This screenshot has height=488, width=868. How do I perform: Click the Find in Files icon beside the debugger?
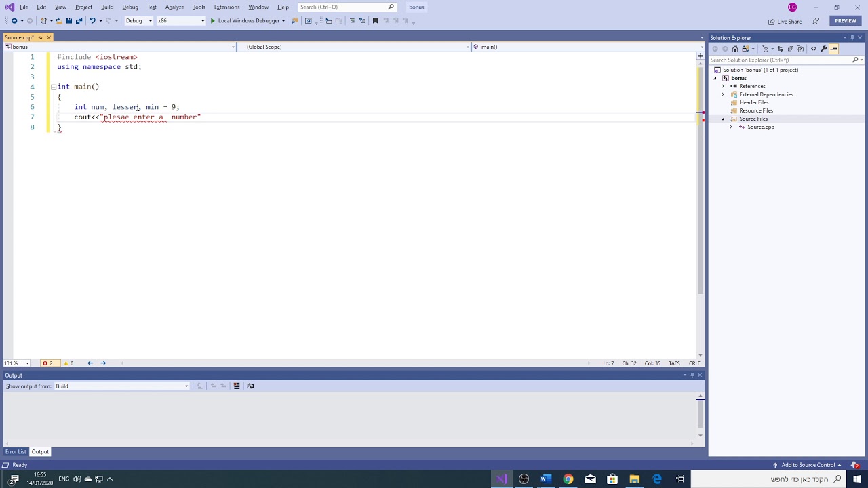294,20
